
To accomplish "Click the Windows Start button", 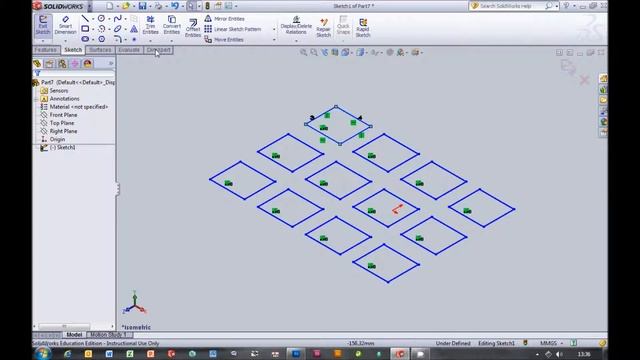I will click(42, 353).
